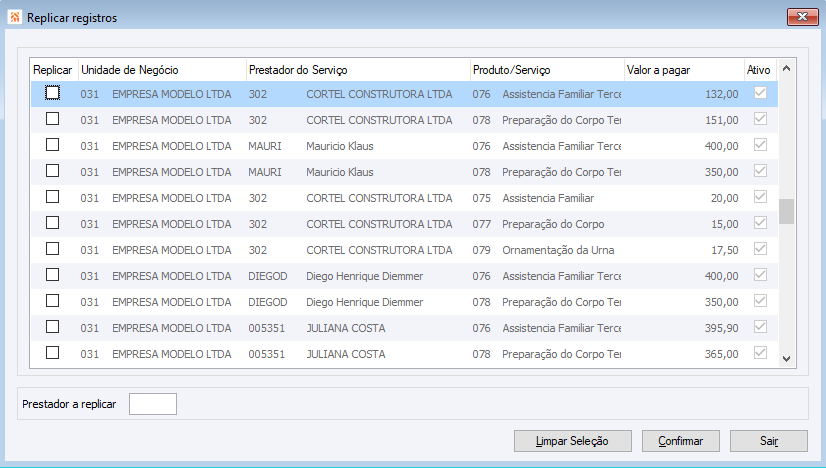Toggle Ativo checkbox in the 151,00 row
The image size is (826, 468).
(760, 119)
